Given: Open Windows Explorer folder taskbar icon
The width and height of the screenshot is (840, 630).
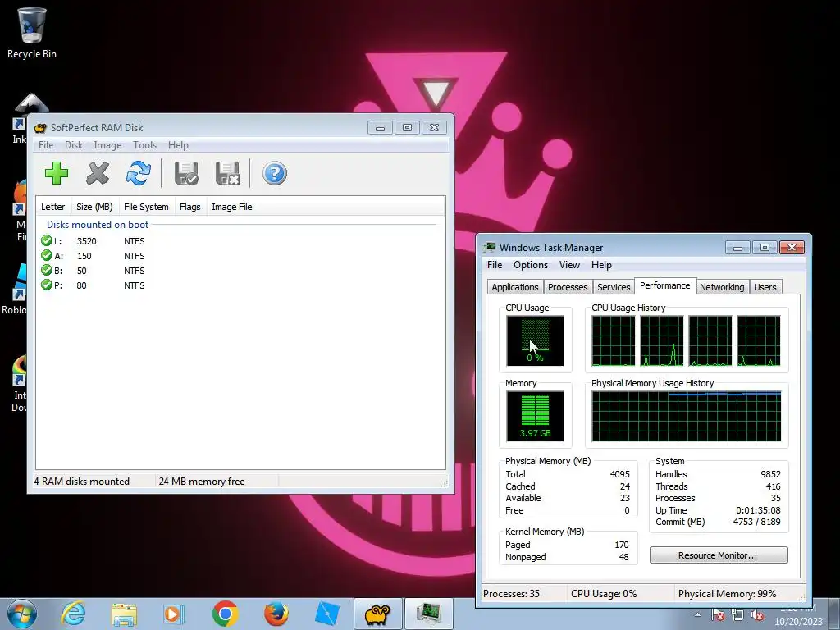Looking at the screenshot, I should [124, 614].
